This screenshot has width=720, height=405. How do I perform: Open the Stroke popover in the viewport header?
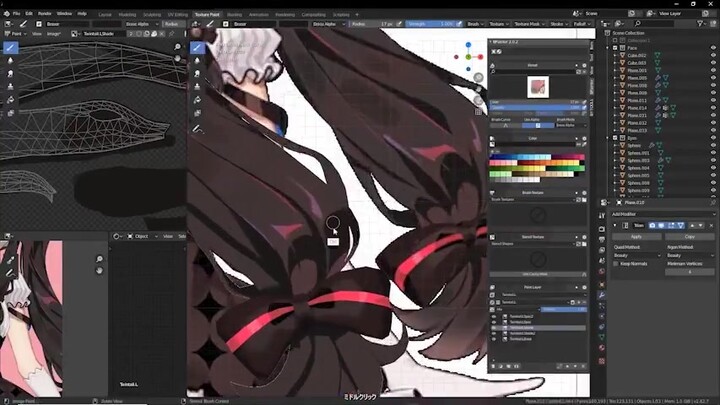pos(559,24)
